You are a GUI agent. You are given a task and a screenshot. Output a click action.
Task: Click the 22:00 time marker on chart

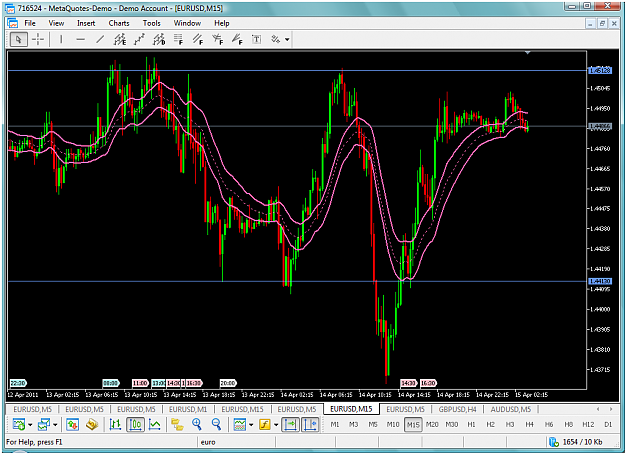(x=18, y=383)
